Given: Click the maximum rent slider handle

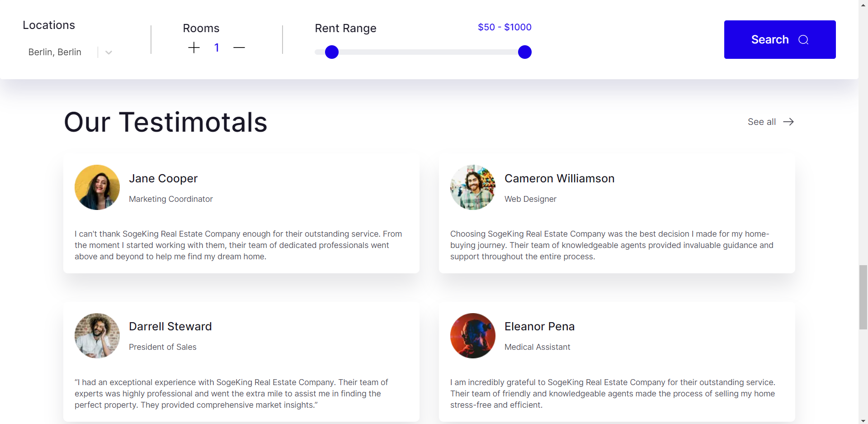Looking at the screenshot, I should 525,52.
